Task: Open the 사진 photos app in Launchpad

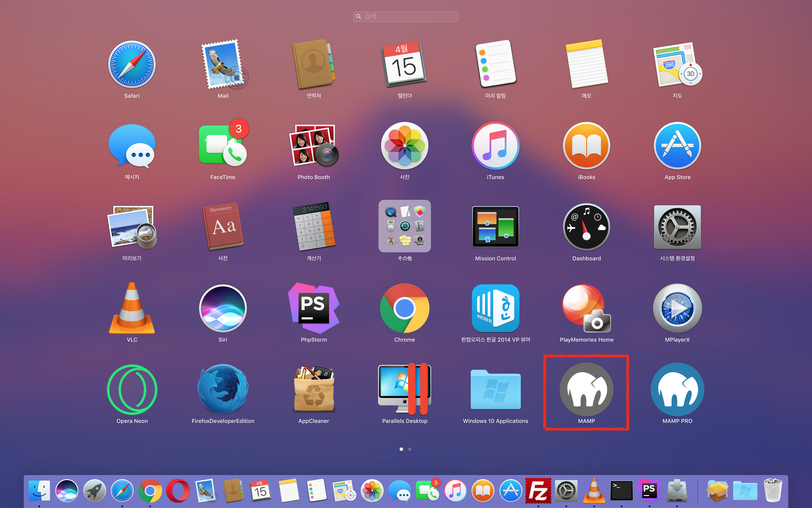Action: tap(405, 146)
